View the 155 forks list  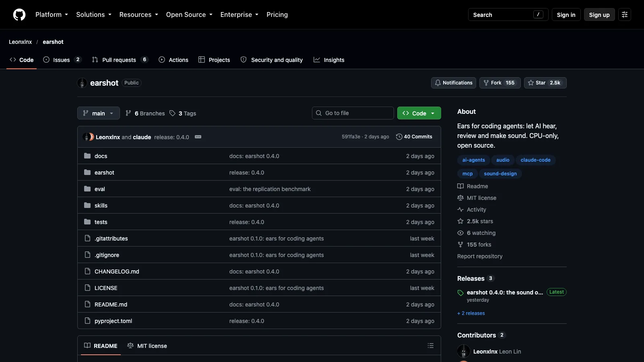click(x=474, y=245)
